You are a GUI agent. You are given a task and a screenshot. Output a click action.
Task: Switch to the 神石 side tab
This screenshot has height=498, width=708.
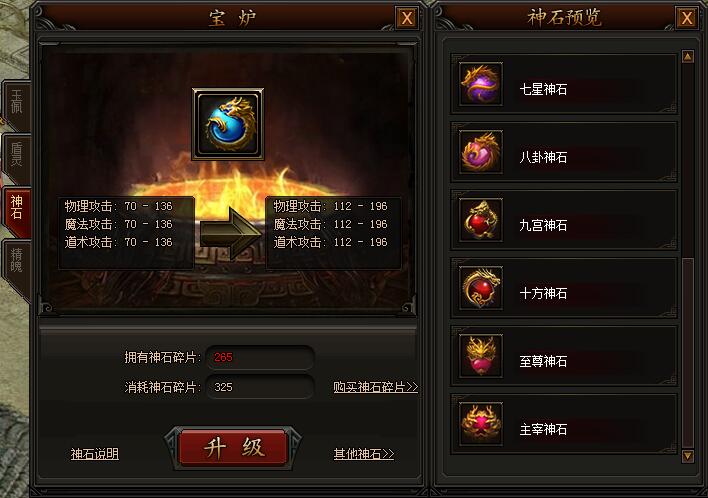[17, 211]
